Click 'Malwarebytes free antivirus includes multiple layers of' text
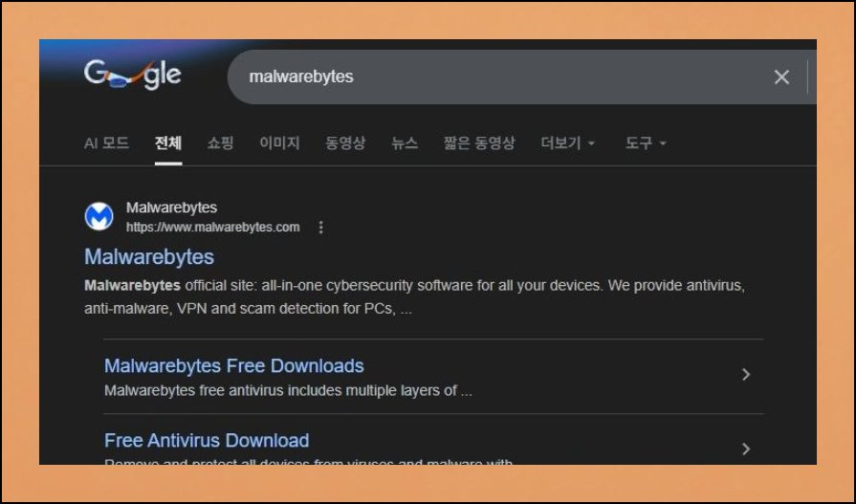The width and height of the screenshot is (856, 504). [x=280, y=390]
